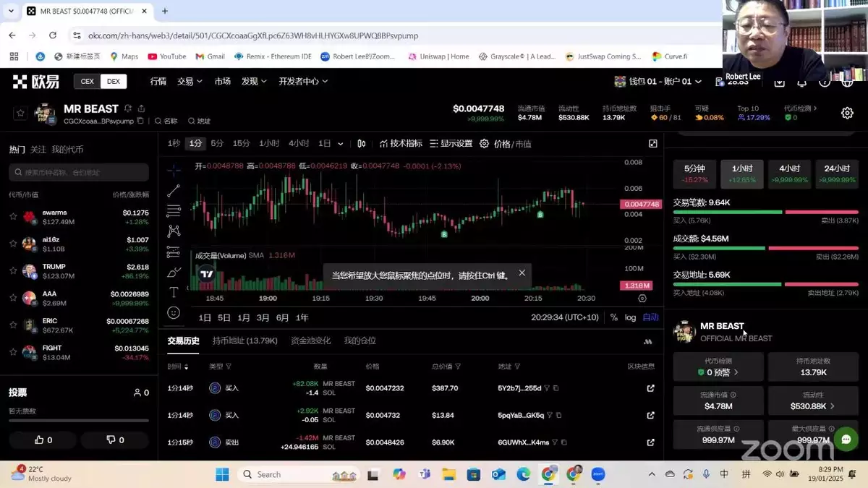This screenshot has height=488, width=868.
Task: Upvote the token with thumbs up
Action: [43, 440]
